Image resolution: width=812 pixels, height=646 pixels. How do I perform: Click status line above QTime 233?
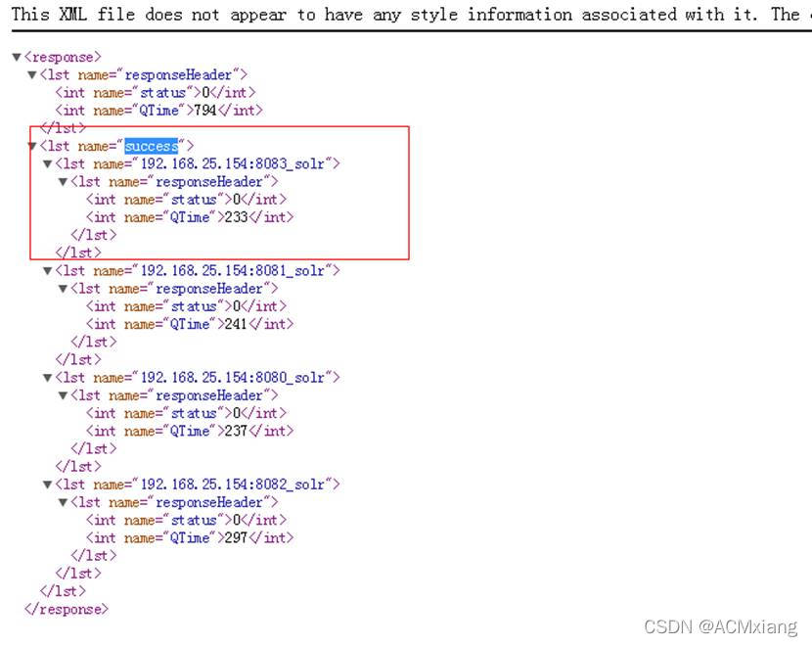(x=187, y=200)
